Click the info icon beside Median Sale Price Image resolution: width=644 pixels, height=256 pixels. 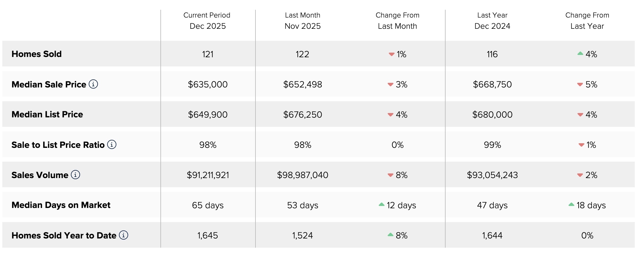tap(93, 84)
